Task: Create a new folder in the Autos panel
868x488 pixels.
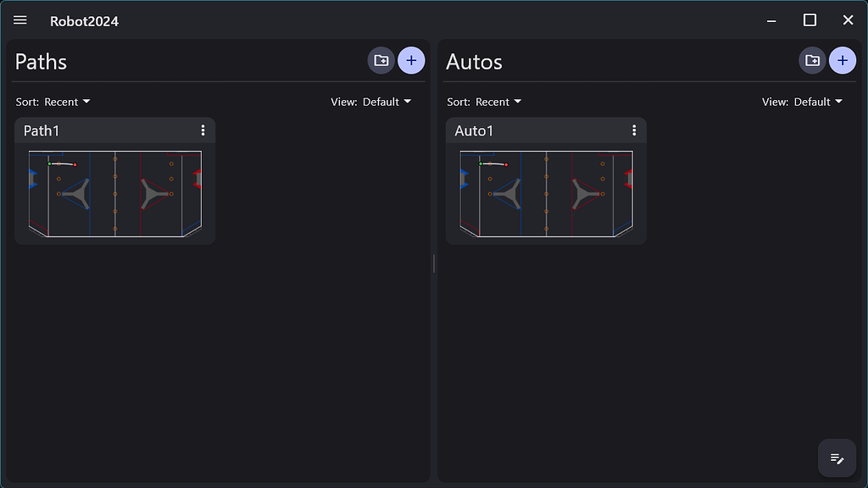Action: tap(812, 60)
